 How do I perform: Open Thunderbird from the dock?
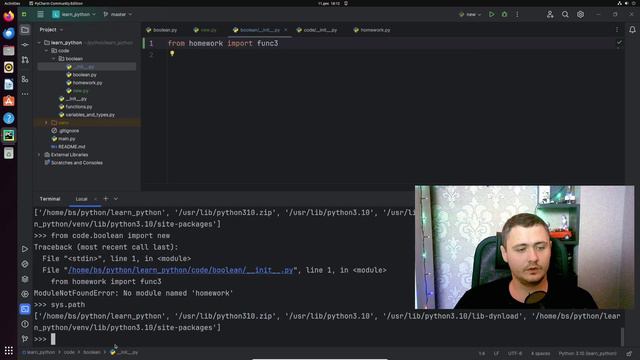click(9, 33)
